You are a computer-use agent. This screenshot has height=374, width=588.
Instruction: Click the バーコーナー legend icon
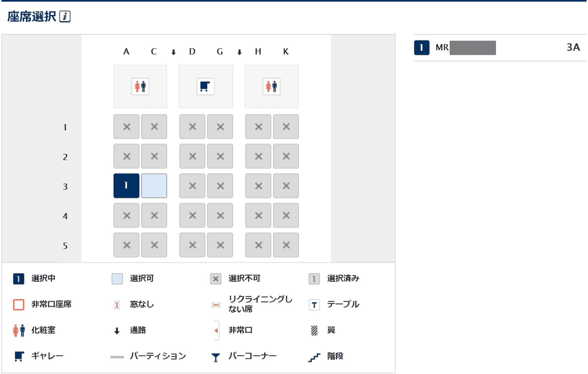click(x=216, y=357)
